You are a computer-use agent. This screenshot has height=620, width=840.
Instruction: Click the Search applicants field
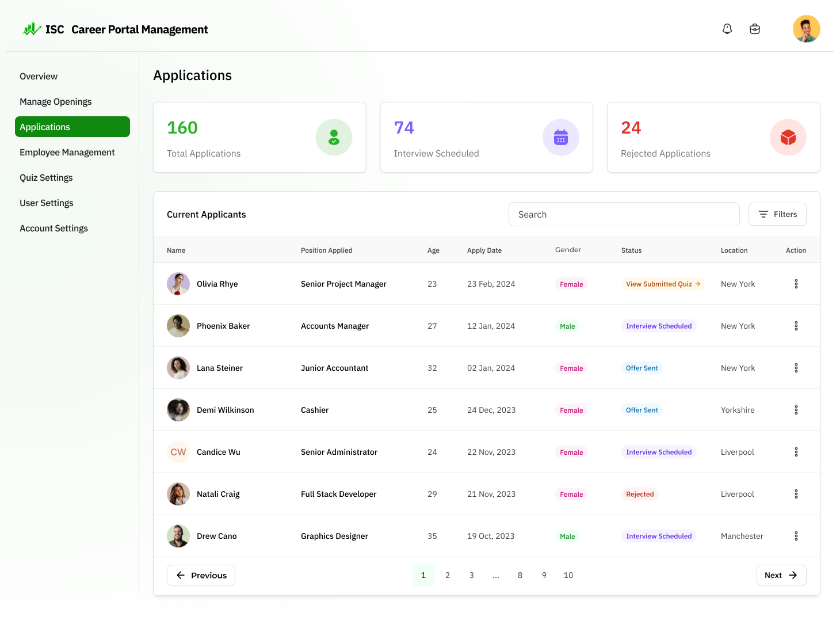(624, 214)
